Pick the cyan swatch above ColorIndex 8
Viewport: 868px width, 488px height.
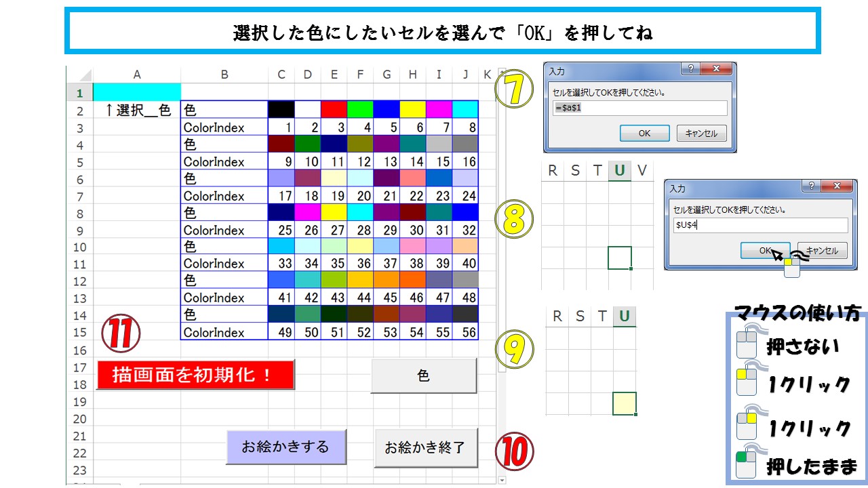(465, 109)
